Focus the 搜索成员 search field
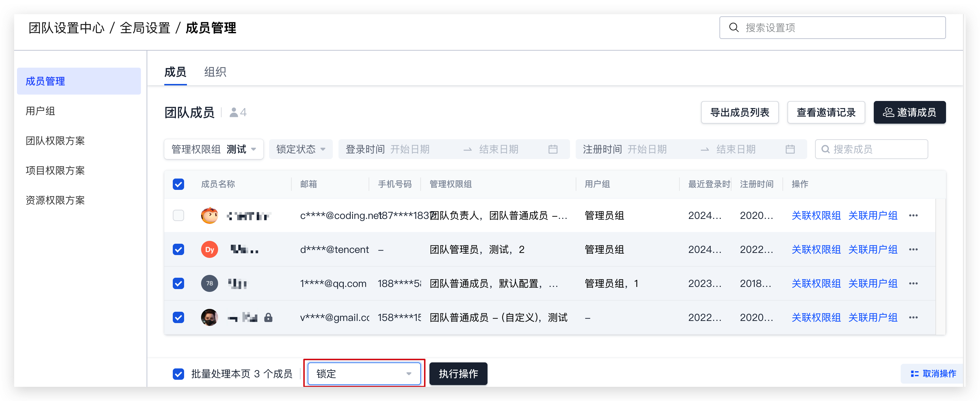980x401 pixels. click(871, 149)
